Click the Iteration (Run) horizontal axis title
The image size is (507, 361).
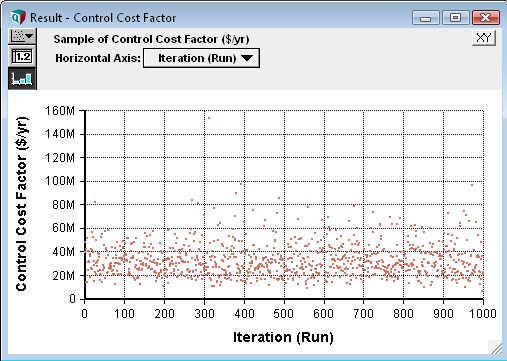click(x=283, y=337)
